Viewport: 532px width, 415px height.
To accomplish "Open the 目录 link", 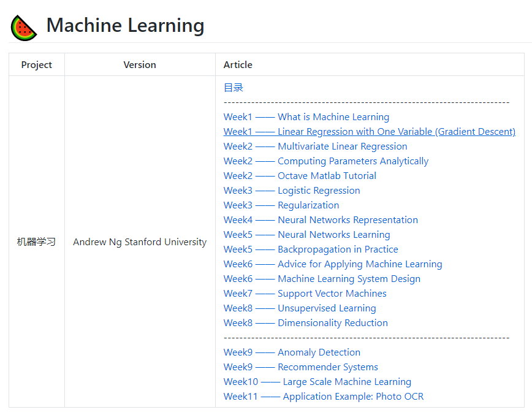I will point(234,88).
